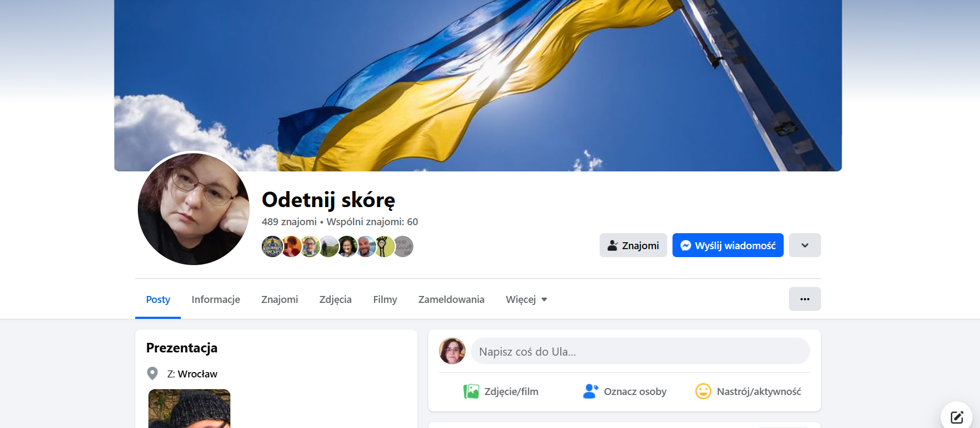Switch to the Informacje tab
Viewport: 980px width, 428px height.
click(x=215, y=299)
